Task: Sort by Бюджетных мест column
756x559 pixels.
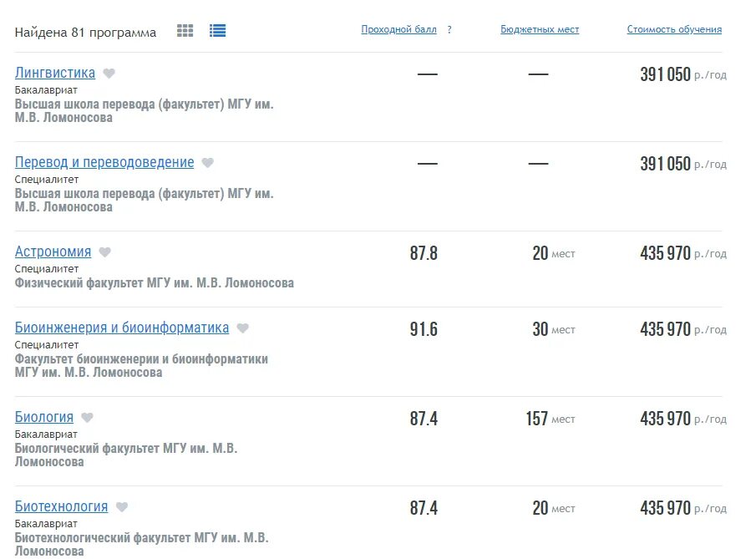Action: 540,29
